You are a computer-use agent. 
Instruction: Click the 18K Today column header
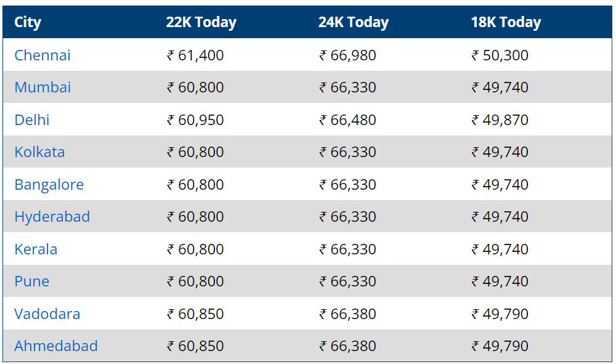coord(506,22)
